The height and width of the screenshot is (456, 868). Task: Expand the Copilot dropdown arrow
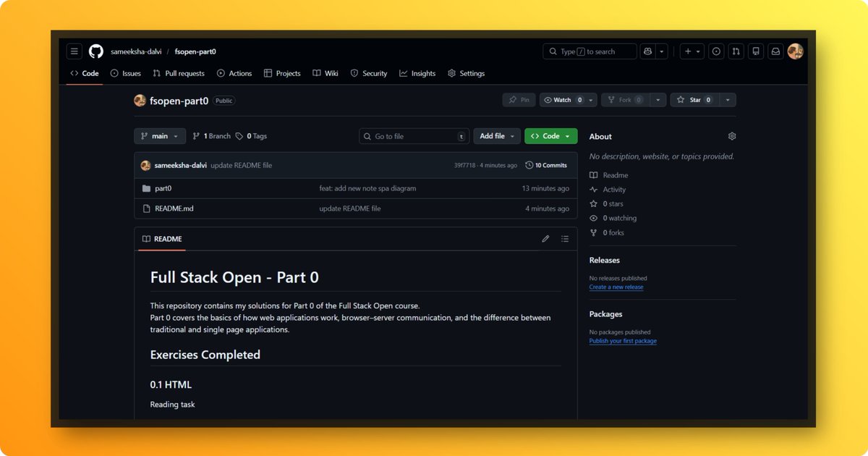pos(662,51)
